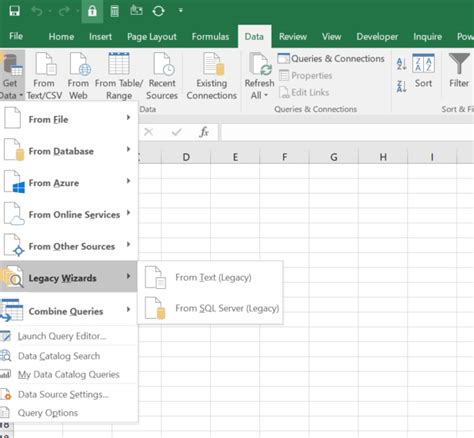The image size is (474, 438).
Task: Click the From Text (Legacy) document icon
Action: (x=155, y=277)
